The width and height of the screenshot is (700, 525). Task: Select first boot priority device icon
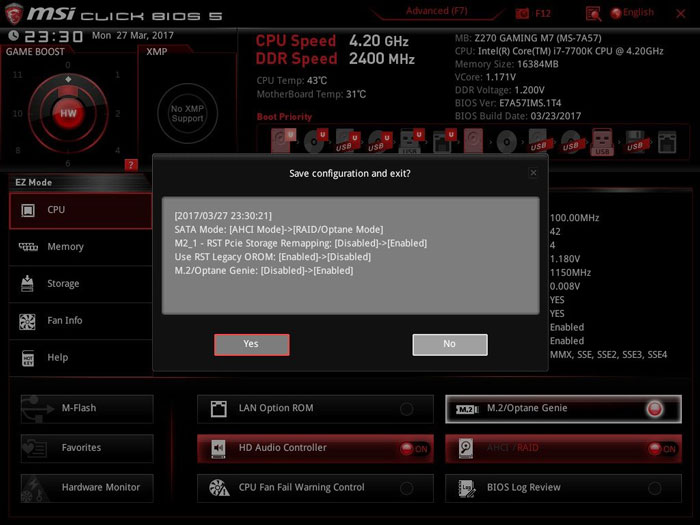(273, 140)
